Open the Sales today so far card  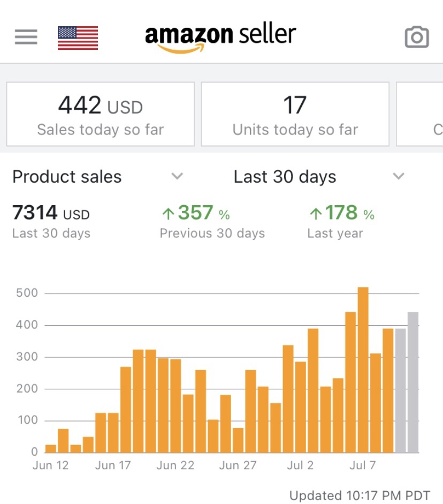click(x=101, y=114)
